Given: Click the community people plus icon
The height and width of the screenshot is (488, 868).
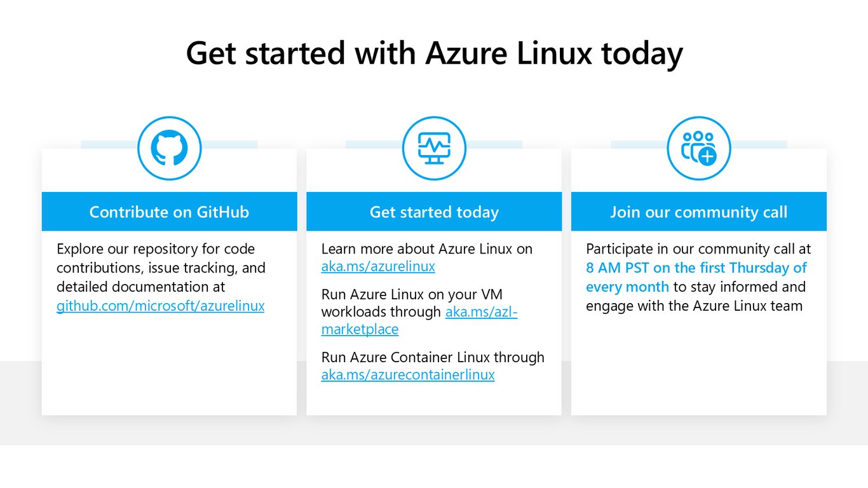Looking at the screenshot, I should tap(699, 148).
